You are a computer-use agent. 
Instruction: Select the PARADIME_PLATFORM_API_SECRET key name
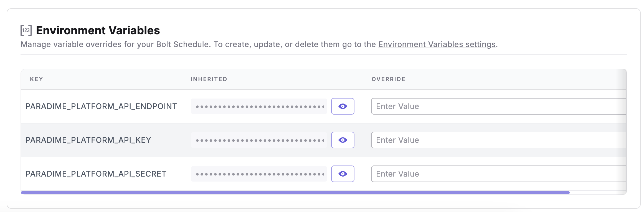[x=96, y=174]
